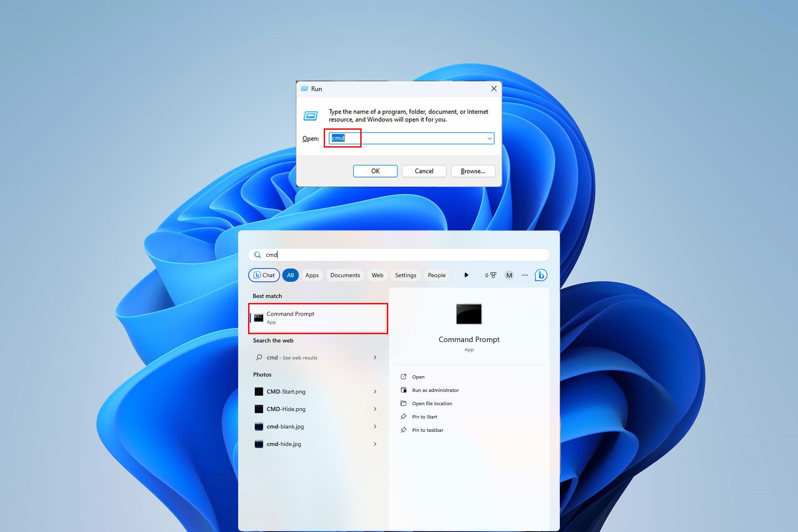Toggle the Settings search filter

406,275
